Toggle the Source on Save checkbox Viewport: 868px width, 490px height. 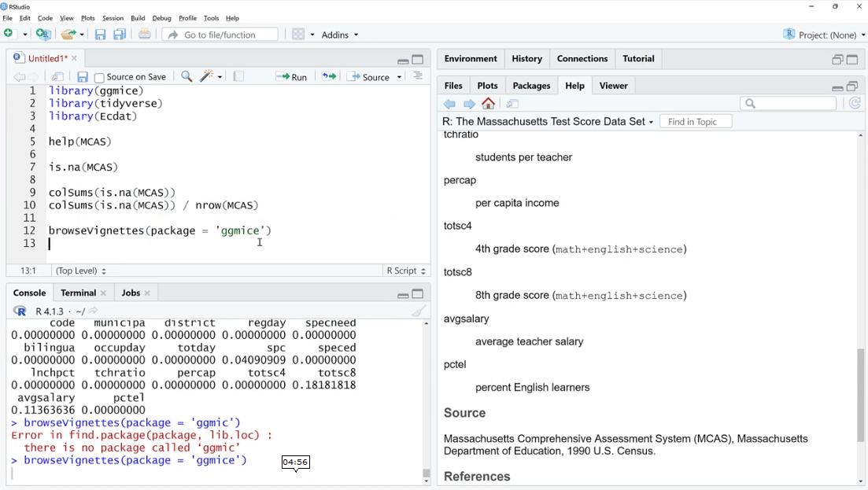click(x=99, y=77)
